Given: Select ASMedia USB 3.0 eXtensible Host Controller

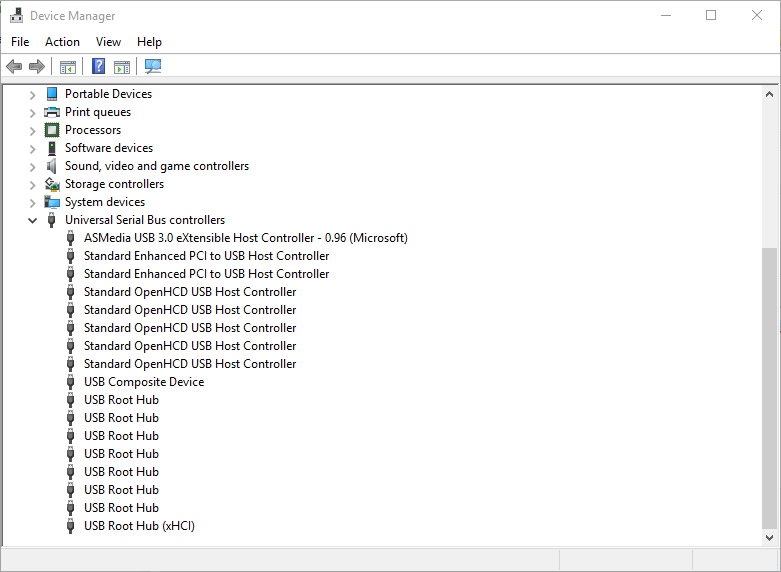Looking at the screenshot, I should [x=246, y=238].
